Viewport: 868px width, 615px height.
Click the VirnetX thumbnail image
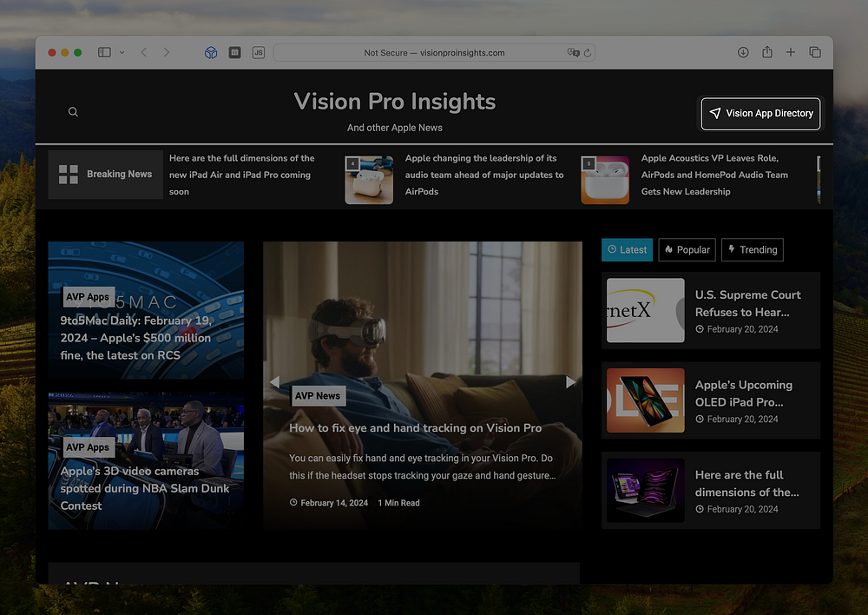[646, 310]
